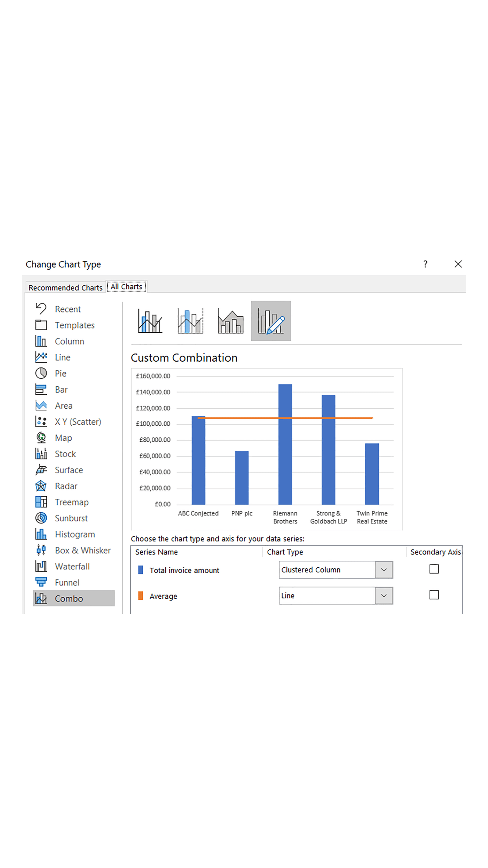Click the help question mark button
The height and width of the screenshot is (868, 488).
(425, 264)
